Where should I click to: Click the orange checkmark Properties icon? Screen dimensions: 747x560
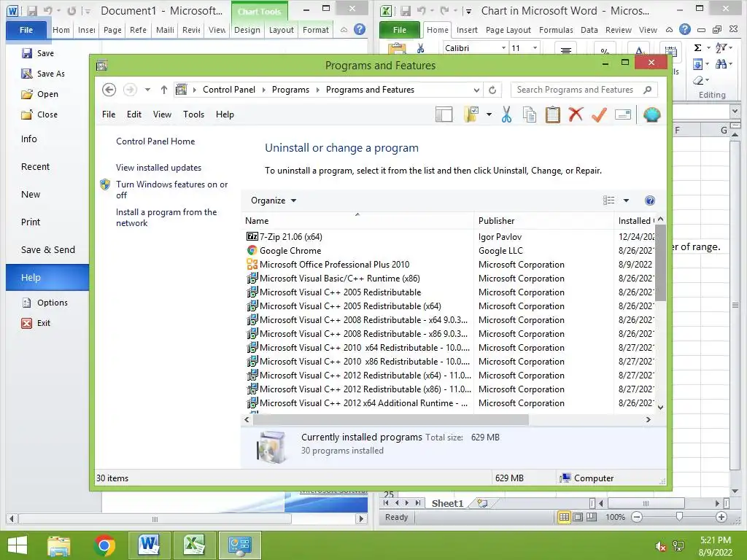click(599, 114)
